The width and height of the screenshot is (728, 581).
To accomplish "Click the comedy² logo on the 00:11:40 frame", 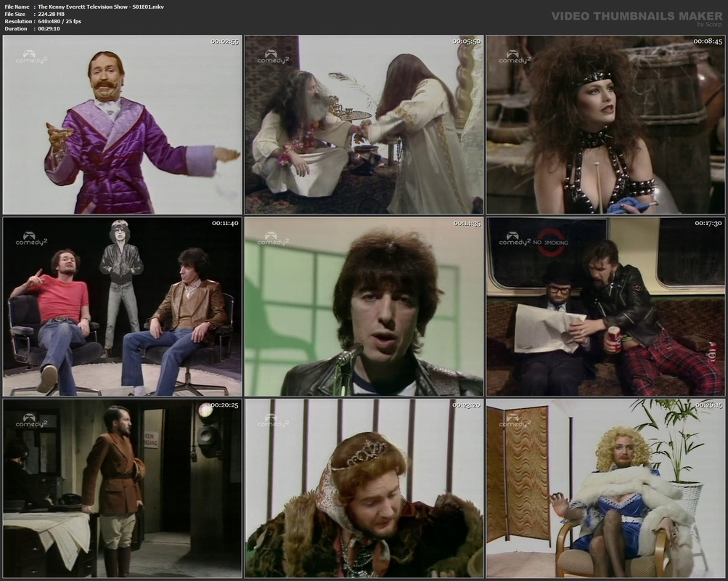I will coord(31,239).
